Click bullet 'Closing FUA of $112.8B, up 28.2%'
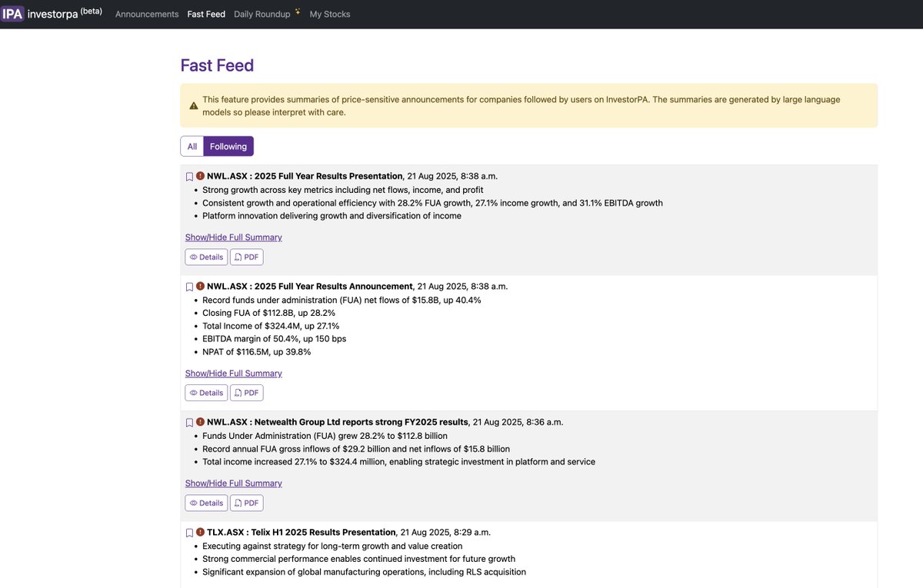The width and height of the screenshot is (923, 588). pyautogui.click(x=269, y=313)
